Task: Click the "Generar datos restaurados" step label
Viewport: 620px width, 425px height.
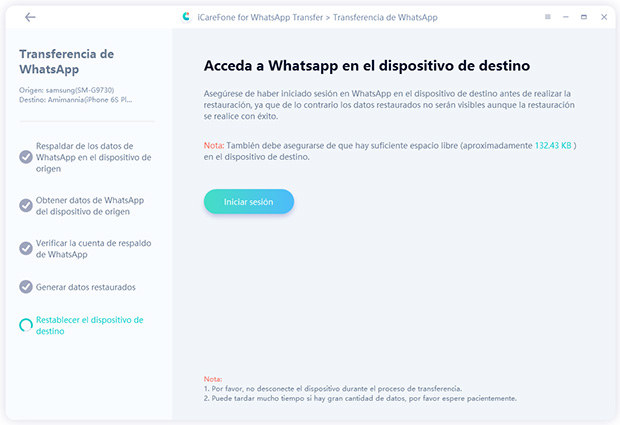Action: pos(85,287)
